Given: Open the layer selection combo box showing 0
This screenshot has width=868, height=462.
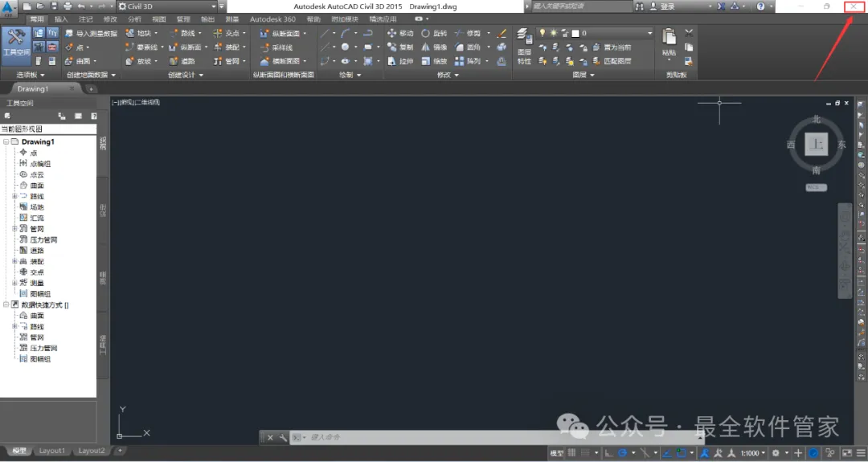Looking at the screenshot, I should 595,33.
